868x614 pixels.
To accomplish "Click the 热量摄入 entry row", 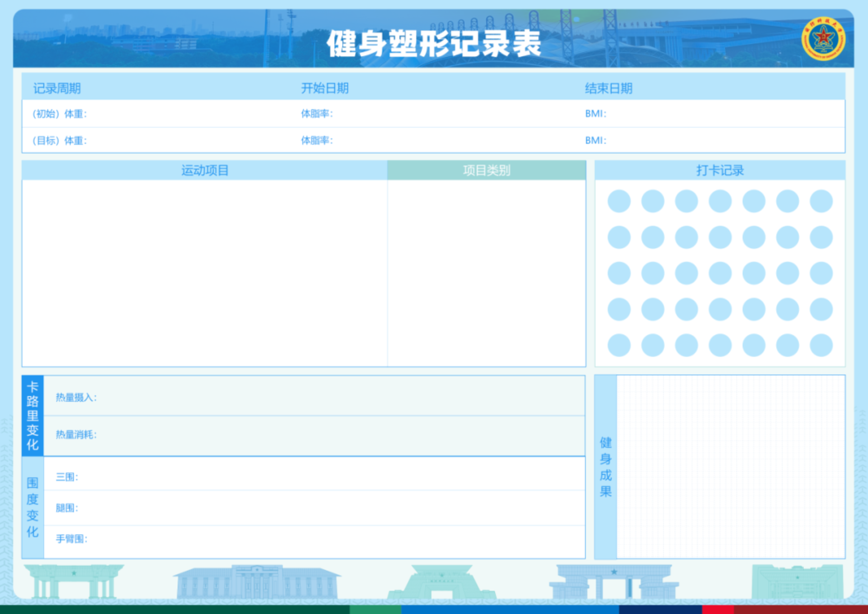I will point(314,397).
